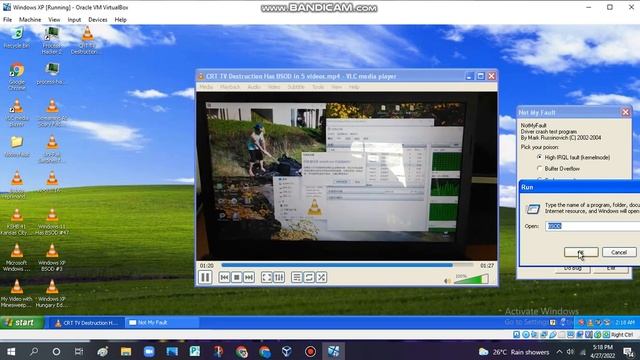Click the Open text field in Run

(x=593, y=226)
